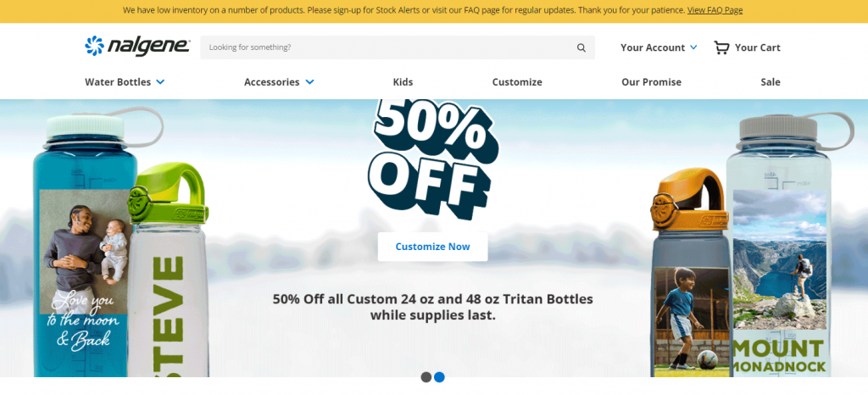Click the soccer kid bottle photo
This screenshot has width=868, height=395.
[685, 314]
